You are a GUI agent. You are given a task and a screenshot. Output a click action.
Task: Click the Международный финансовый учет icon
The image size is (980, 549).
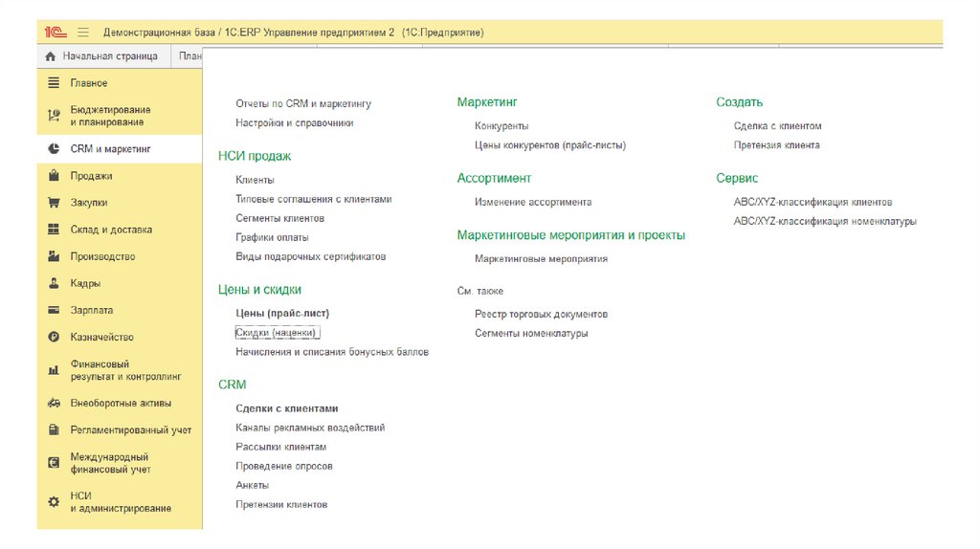(x=54, y=463)
